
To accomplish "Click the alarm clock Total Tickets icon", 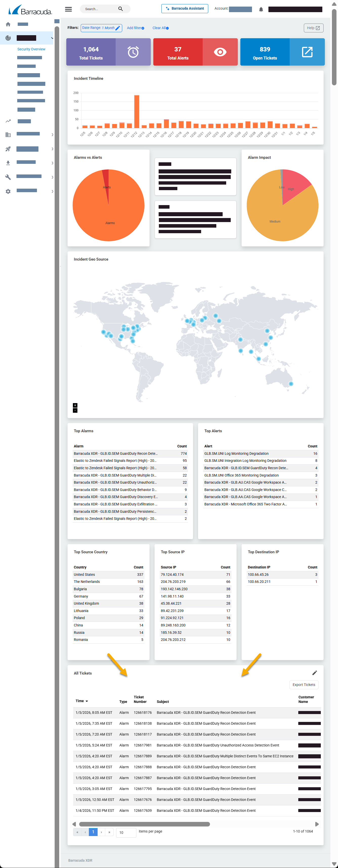I will pos(133,52).
